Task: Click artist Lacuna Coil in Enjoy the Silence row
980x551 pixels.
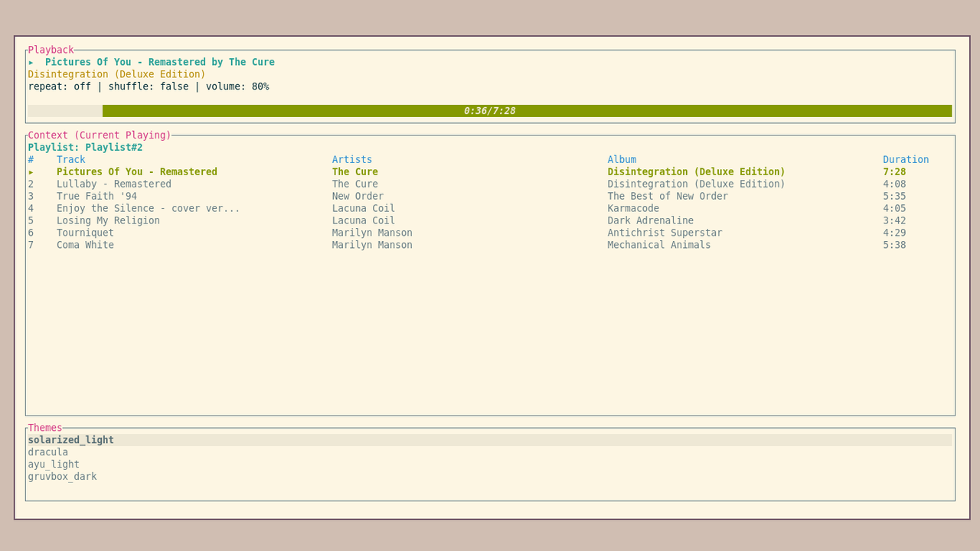Action: pos(364,209)
